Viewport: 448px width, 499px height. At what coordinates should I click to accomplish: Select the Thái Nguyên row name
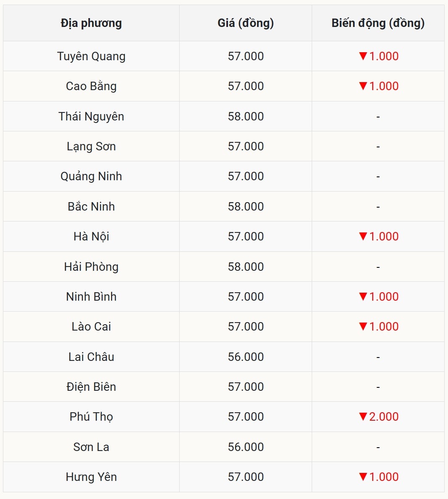click(x=91, y=116)
